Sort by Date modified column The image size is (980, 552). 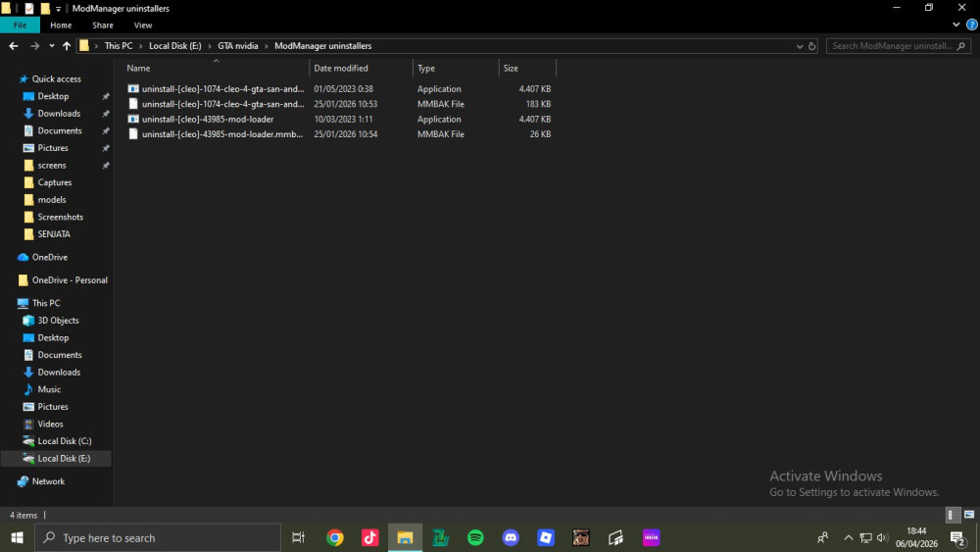click(361, 68)
